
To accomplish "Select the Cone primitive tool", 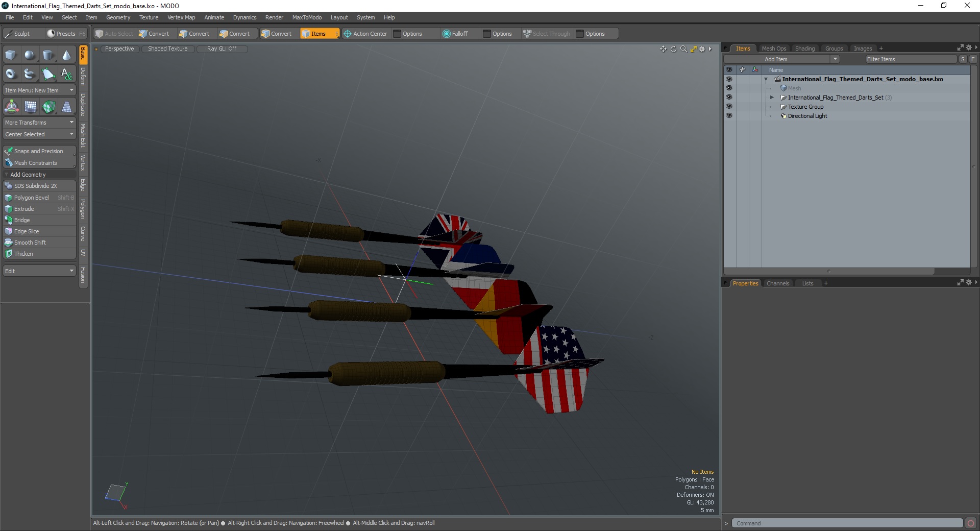I will click(66, 55).
